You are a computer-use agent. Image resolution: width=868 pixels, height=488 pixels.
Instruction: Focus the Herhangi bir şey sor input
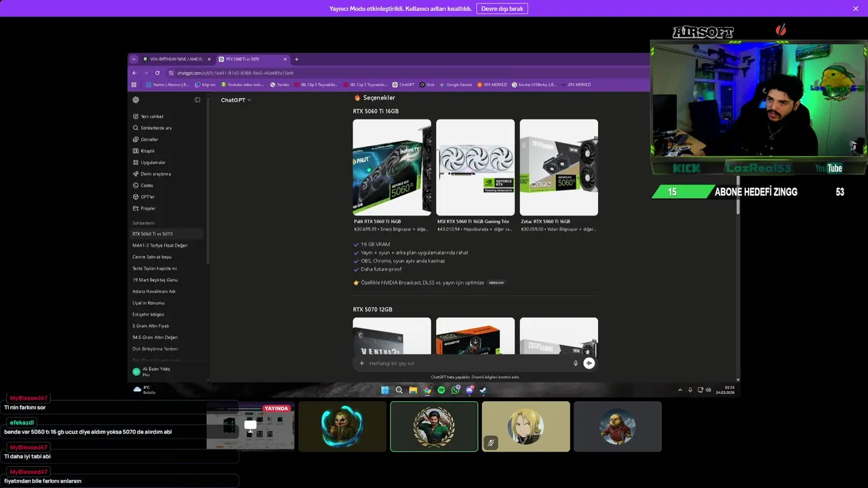468,363
